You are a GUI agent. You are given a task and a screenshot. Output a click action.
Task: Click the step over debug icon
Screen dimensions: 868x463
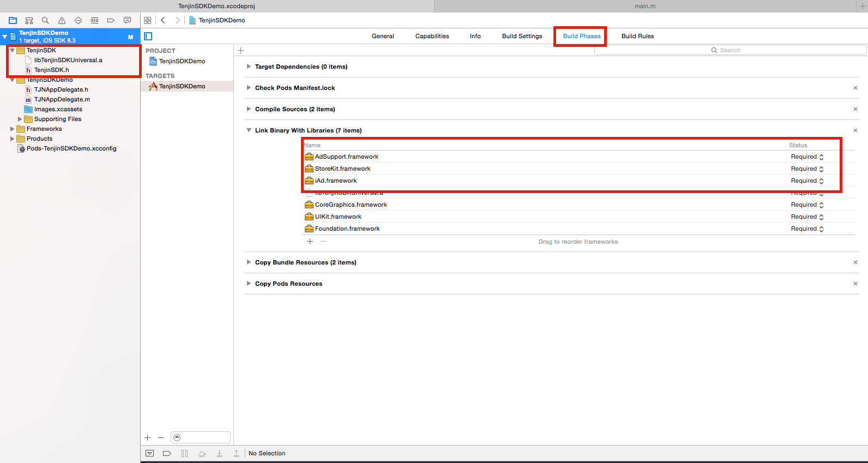pyautogui.click(x=202, y=453)
